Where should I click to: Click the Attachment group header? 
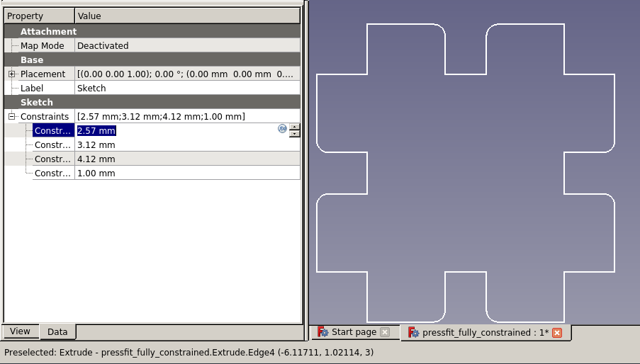pyautogui.click(x=152, y=31)
